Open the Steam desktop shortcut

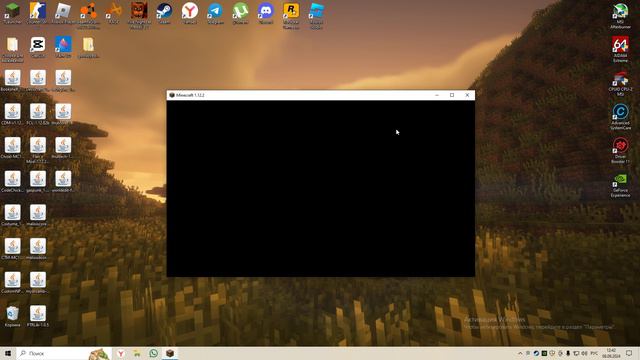point(164,11)
